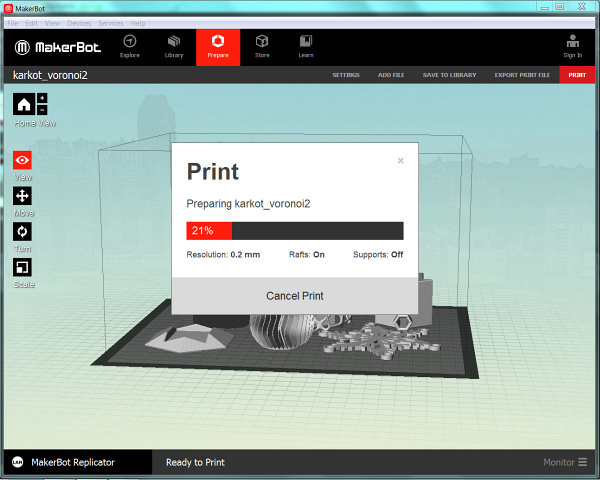Open print Settings

coord(346,75)
